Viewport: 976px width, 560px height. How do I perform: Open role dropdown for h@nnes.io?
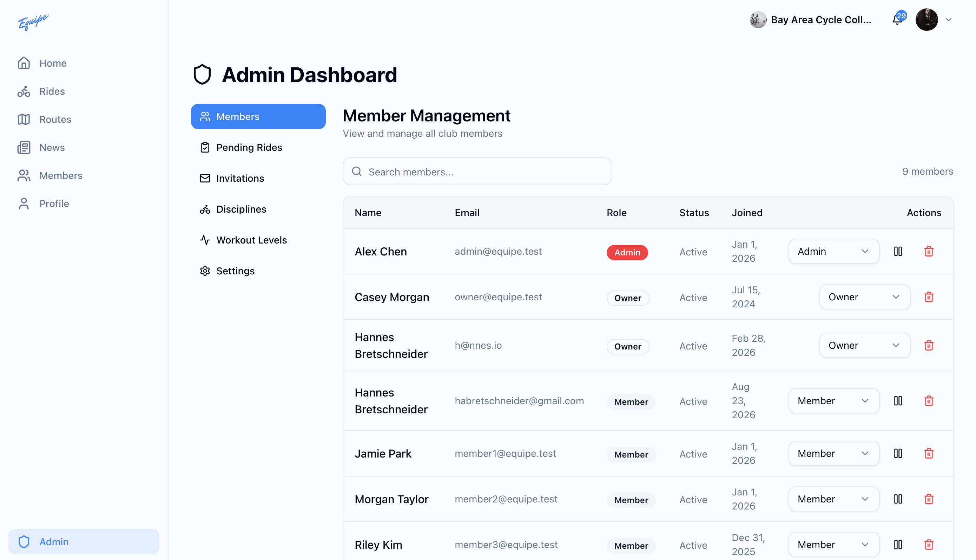[x=864, y=345]
